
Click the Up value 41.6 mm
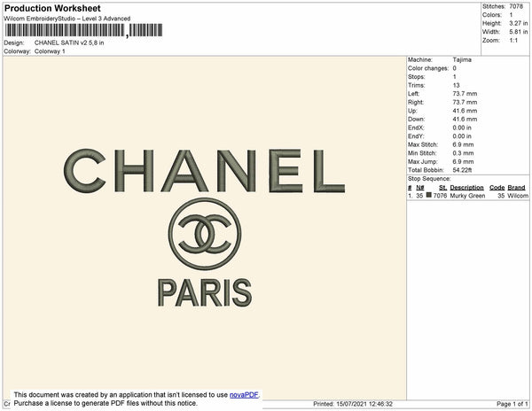point(465,111)
